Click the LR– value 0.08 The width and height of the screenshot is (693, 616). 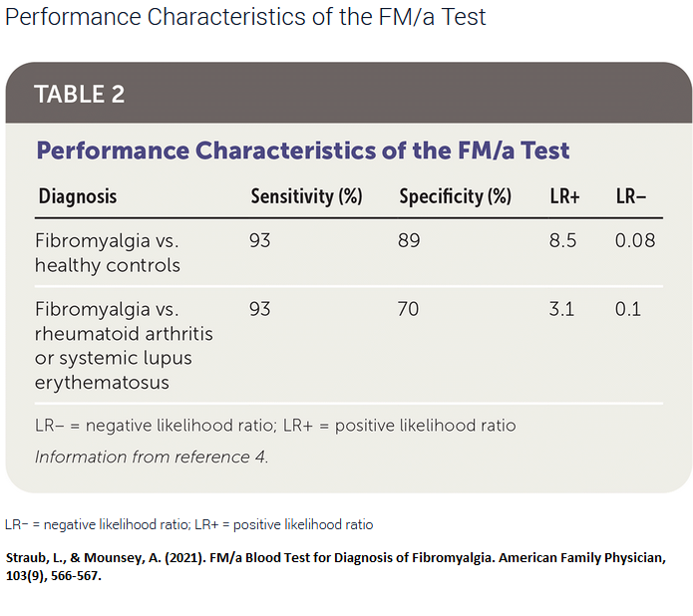635,241
